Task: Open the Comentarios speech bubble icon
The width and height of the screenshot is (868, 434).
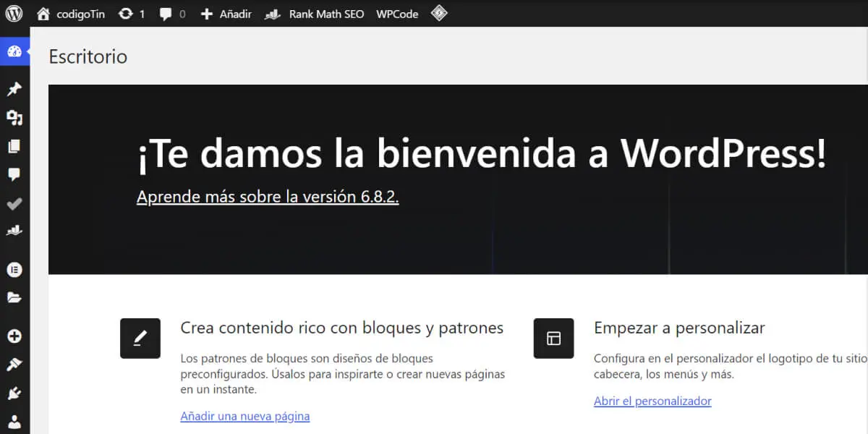Action: [14, 174]
